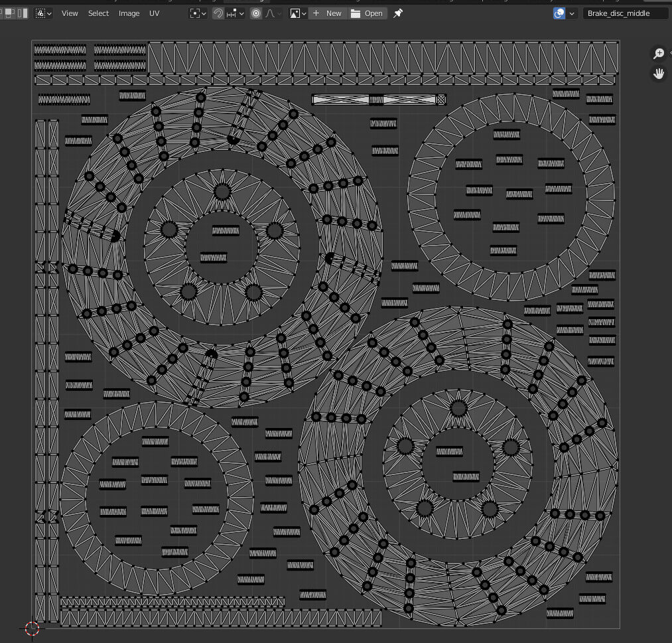This screenshot has height=643, width=672.
Task: Open the pivot point dropdown
Action: (198, 13)
